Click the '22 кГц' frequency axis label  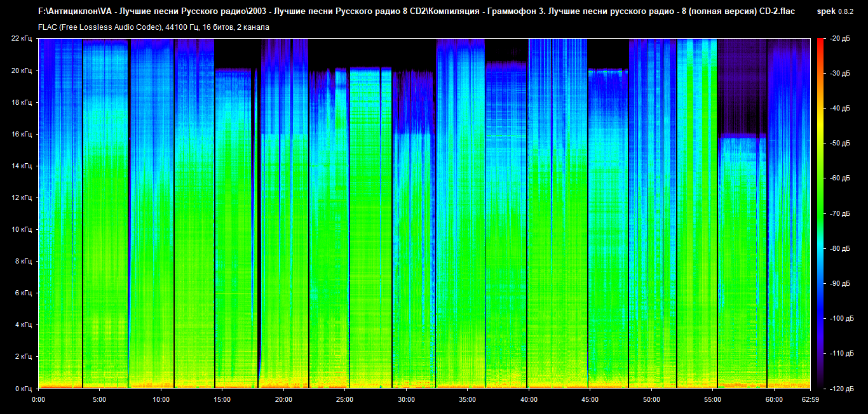pos(21,39)
